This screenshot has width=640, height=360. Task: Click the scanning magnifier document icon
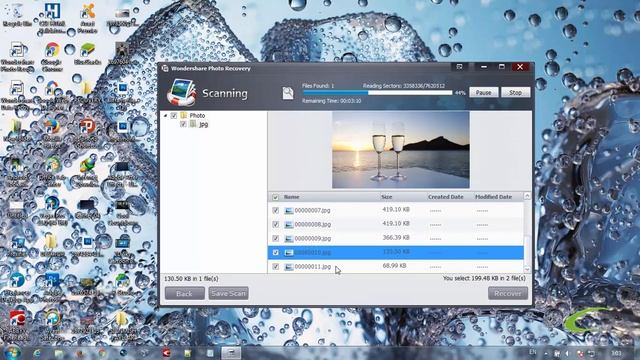tap(288, 93)
